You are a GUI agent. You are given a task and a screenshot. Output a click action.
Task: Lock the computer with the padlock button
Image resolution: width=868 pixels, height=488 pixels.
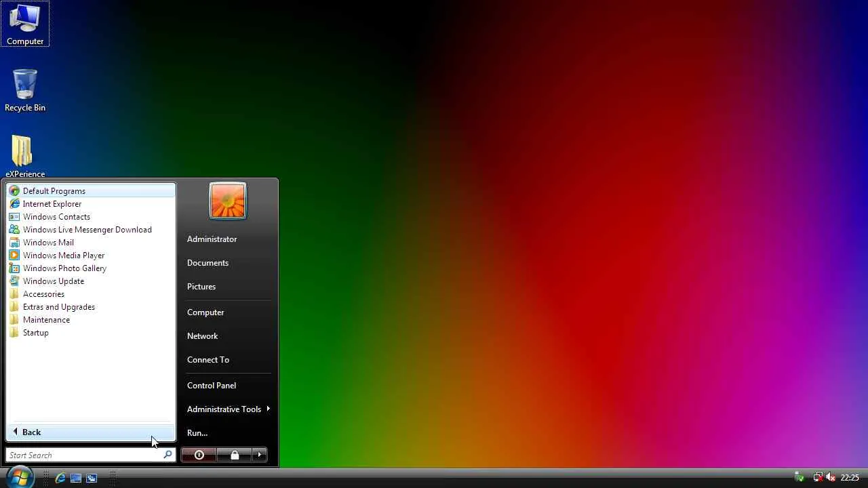click(235, 455)
